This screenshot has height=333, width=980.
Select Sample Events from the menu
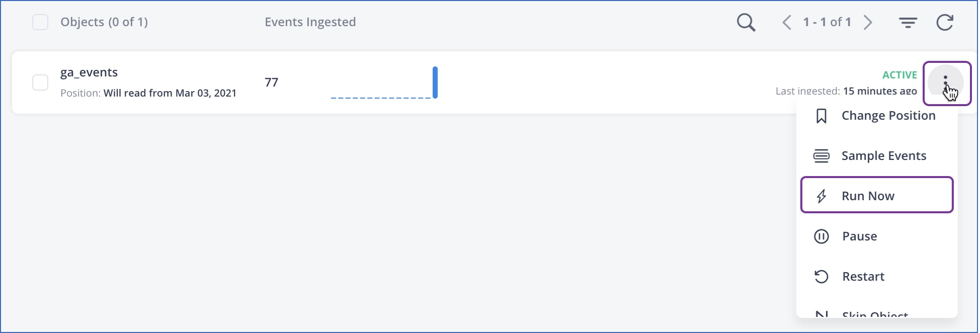[883, 156]
